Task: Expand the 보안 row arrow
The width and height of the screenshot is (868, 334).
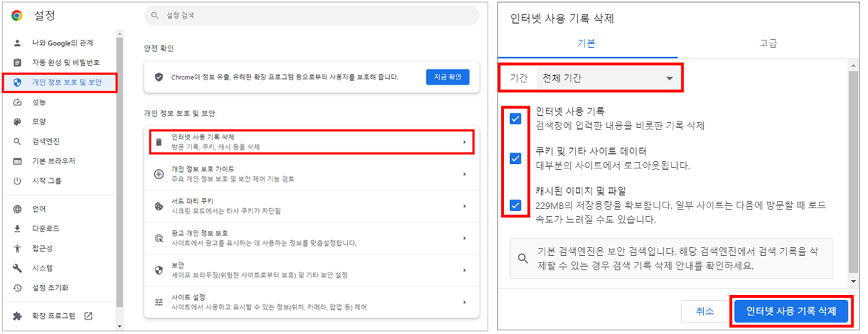Action: click(x=464, y=270)
